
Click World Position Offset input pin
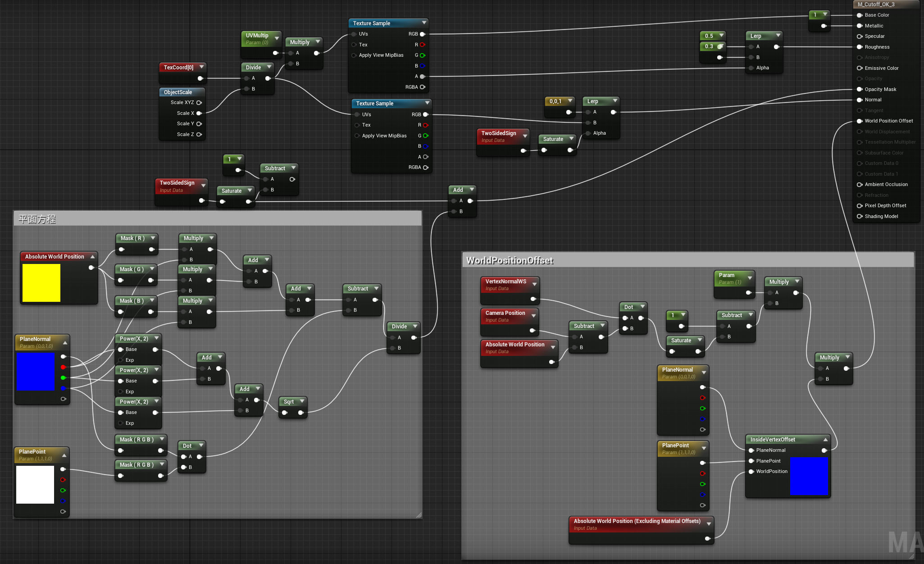coord(860,121)
